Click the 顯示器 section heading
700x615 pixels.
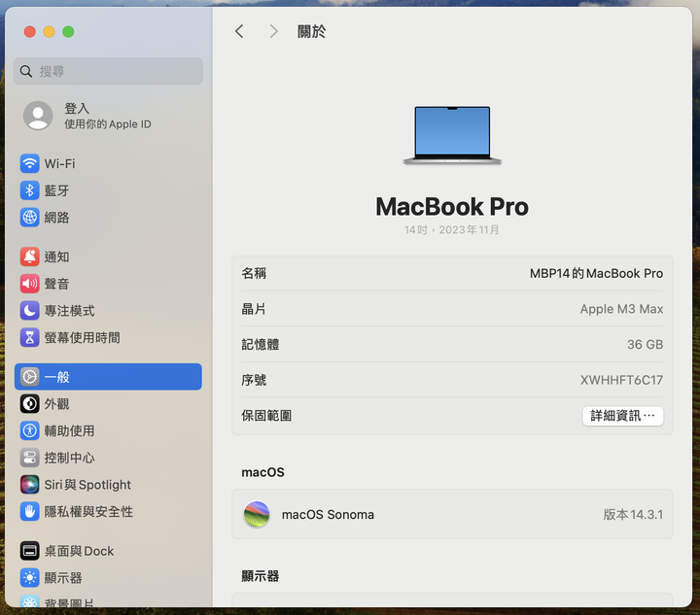click(261, 576)
